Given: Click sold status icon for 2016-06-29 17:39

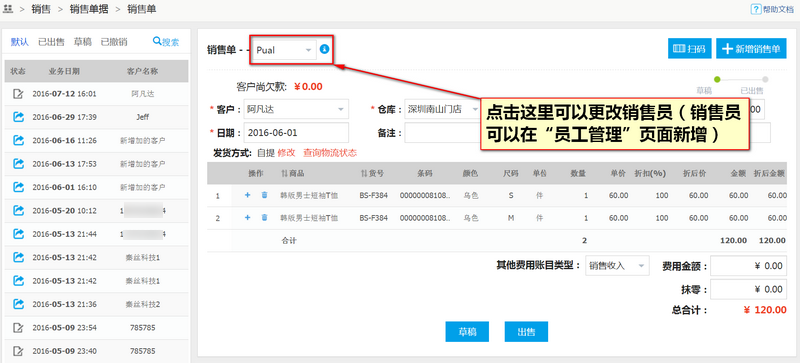Looking at the screenshot, I should tap(18, 117).
